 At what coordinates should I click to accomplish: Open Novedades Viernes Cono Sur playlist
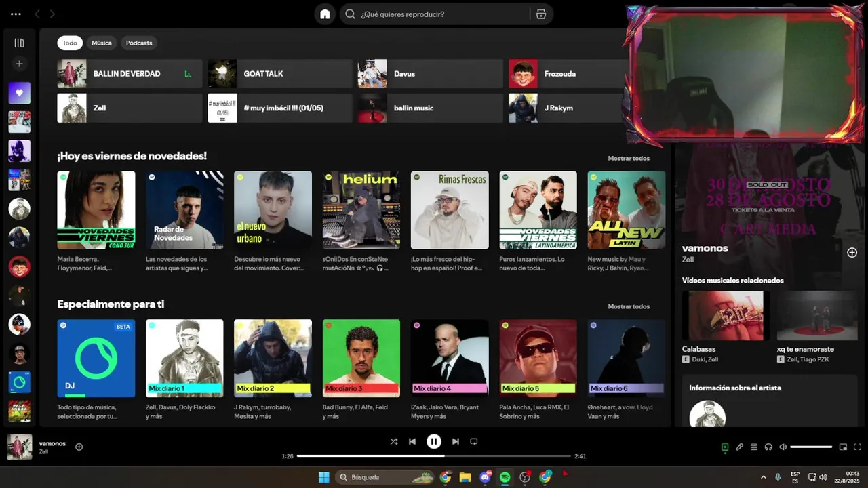pos(96,210)
